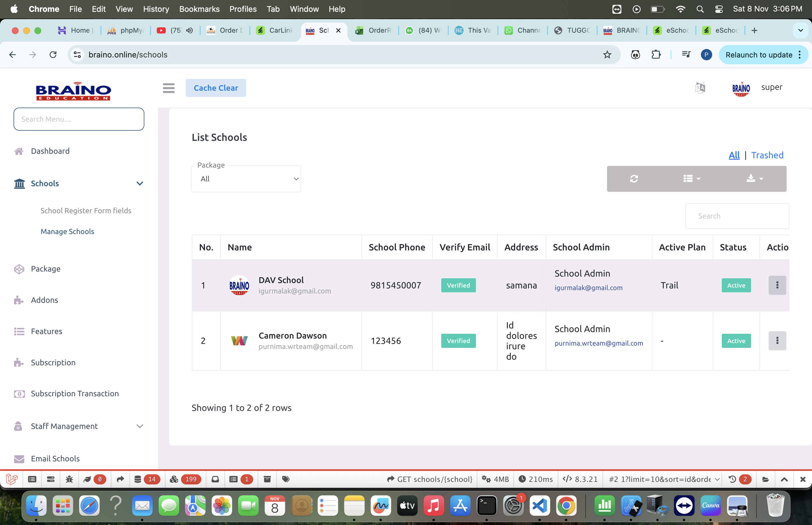Click the hamburger sidebar toggle icon
Image resolution: width=812 pixels, height=525 pixels.
[169, 88]
